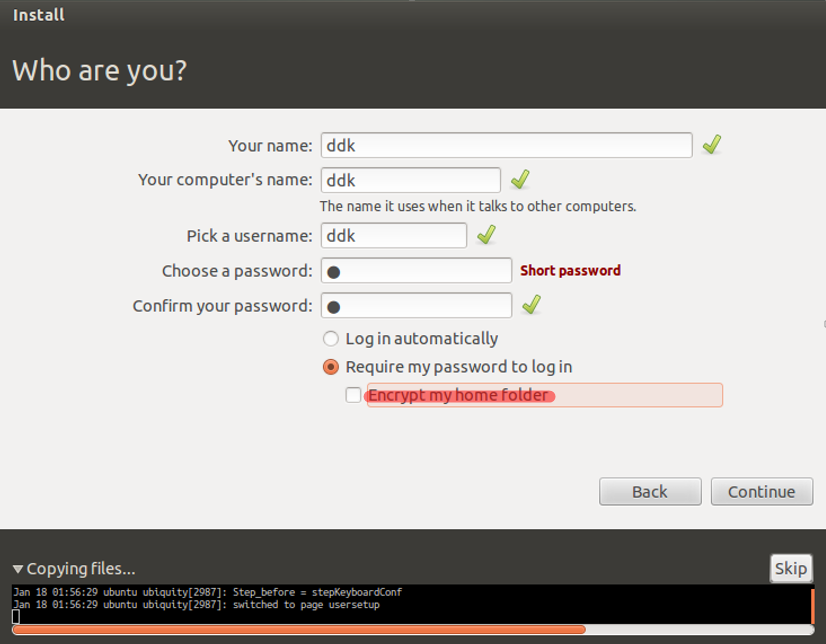Click the Skip button
This screenshot has width=826, height=644.
[790, 568]
